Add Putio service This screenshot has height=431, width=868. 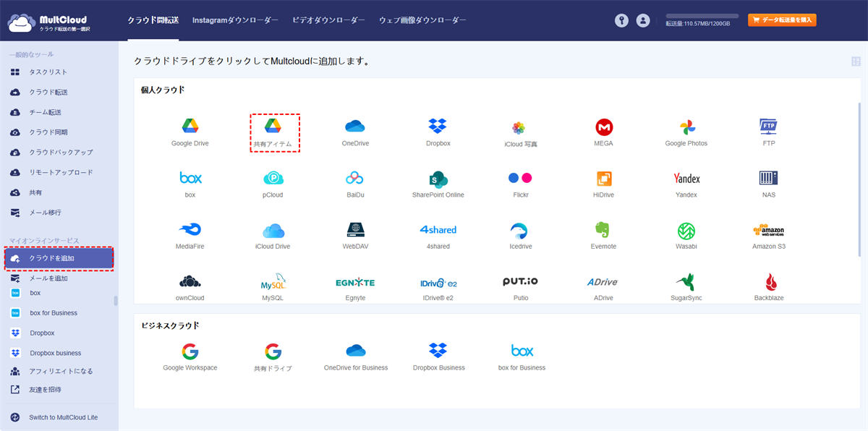520,281
